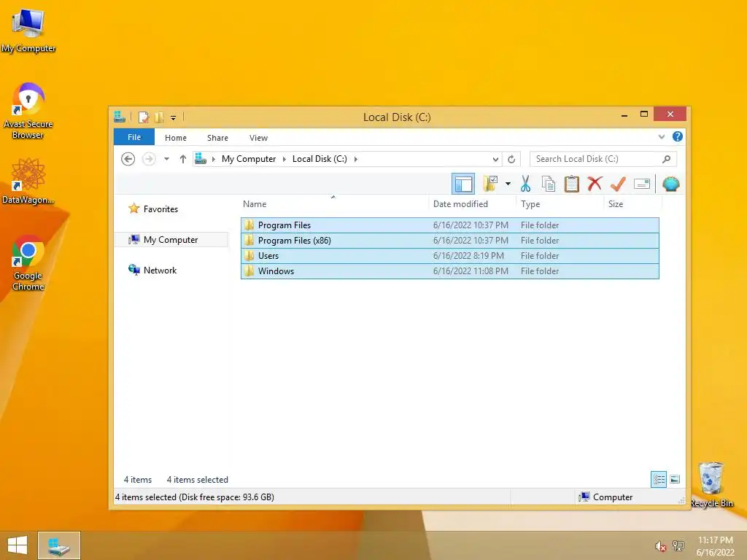Click Local Disk (C:) in the breadcrumb
Screen dimensions: 747x560
tap(320, 159)
